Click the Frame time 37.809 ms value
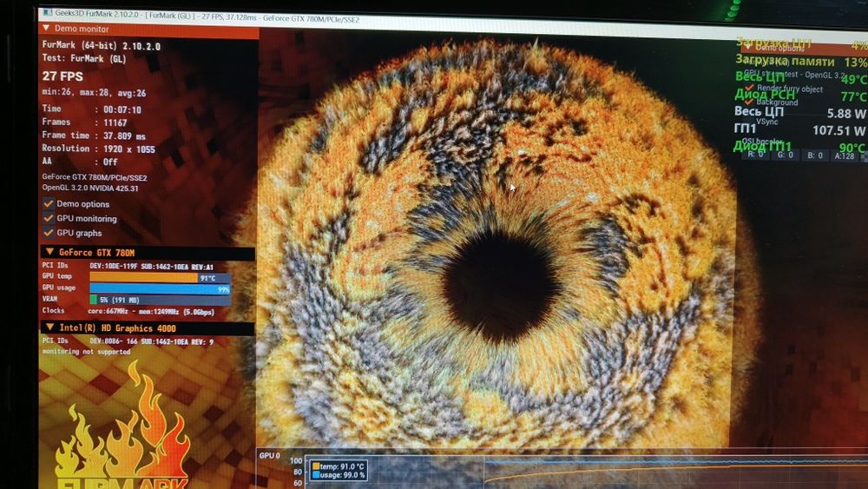Image resolution: width=868 pixels, height=489 pixels. 124,135
